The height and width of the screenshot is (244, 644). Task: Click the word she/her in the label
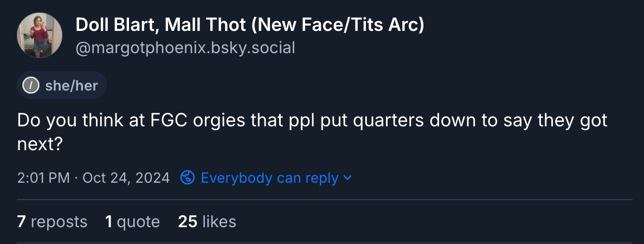[x=72, y=86]
